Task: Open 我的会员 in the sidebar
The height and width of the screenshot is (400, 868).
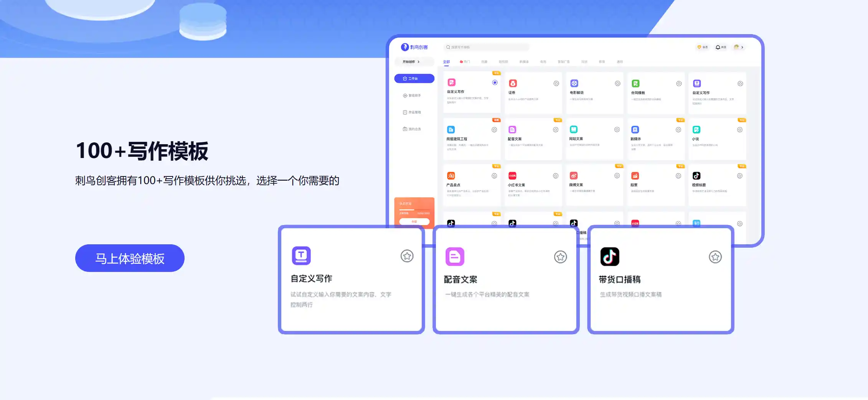Action: pos(412,129)
